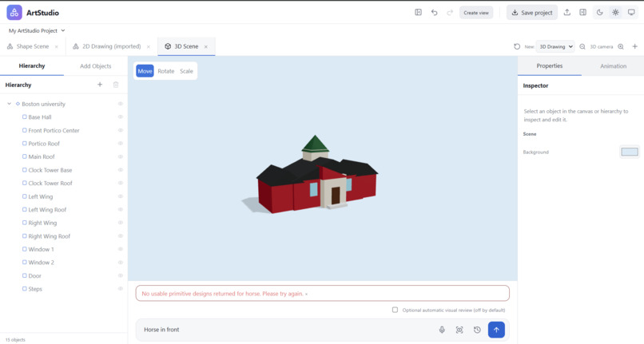Close the Shape Scene tab
This screenshot has height=344, width=644.
tap(57, 47)
